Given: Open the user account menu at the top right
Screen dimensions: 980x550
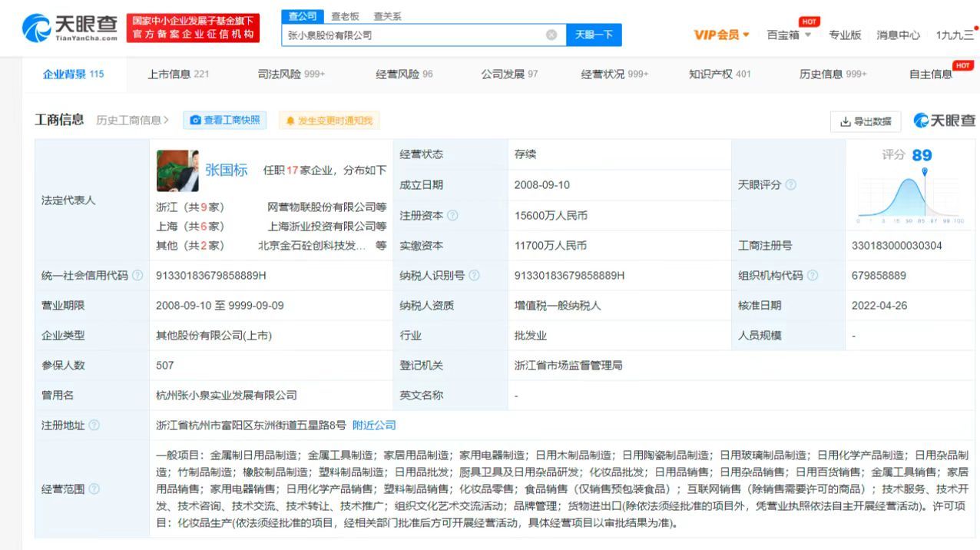Looking at the screenshot, I should (955, 35).
